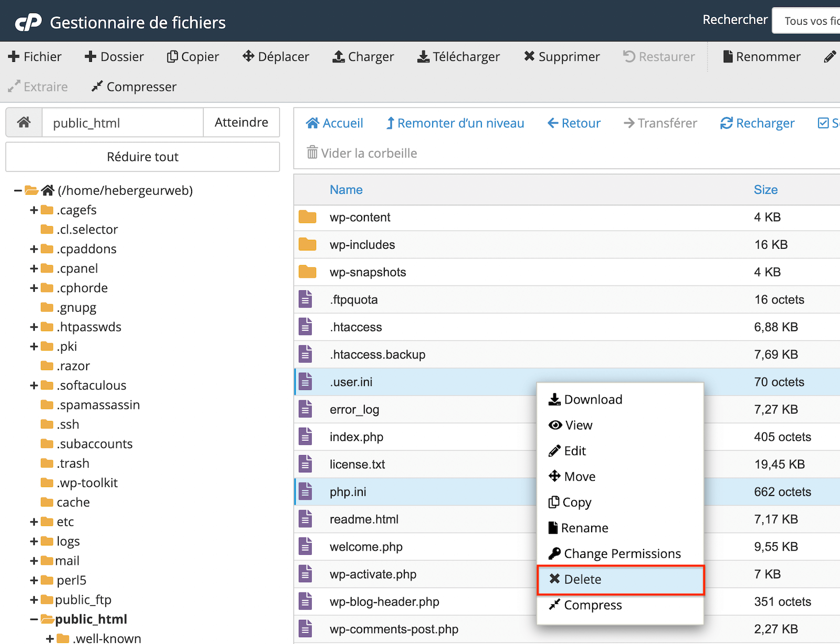The height and width of the screenshot is (644, 840).
Task: Choose Delete from the context menu
Action: (x=582, y=579)
